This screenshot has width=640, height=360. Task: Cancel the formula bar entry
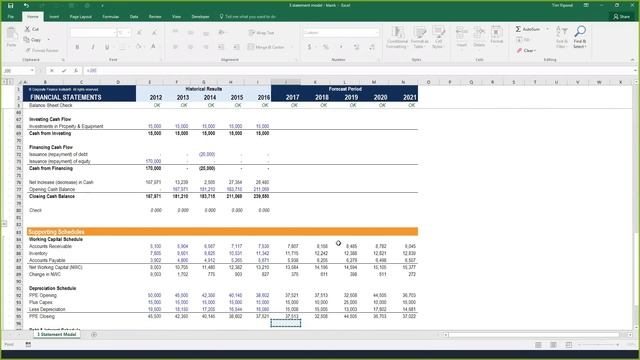[52, 71]
